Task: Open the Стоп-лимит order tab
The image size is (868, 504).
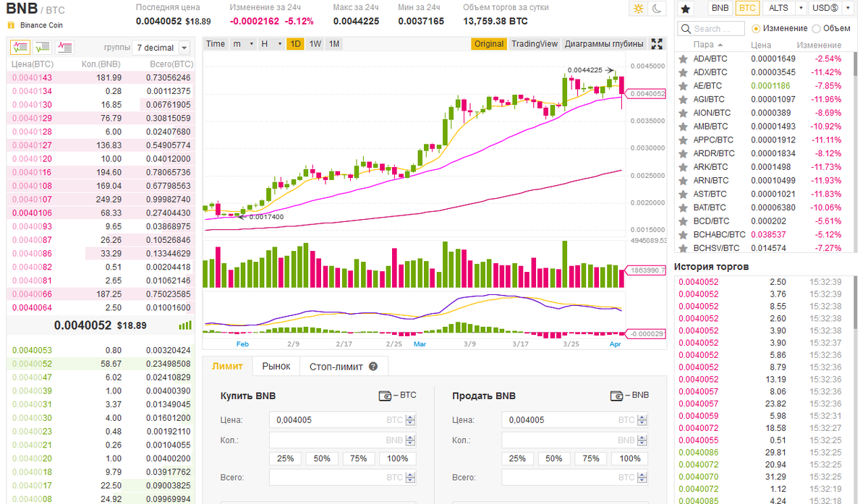Action: (344, 367)
